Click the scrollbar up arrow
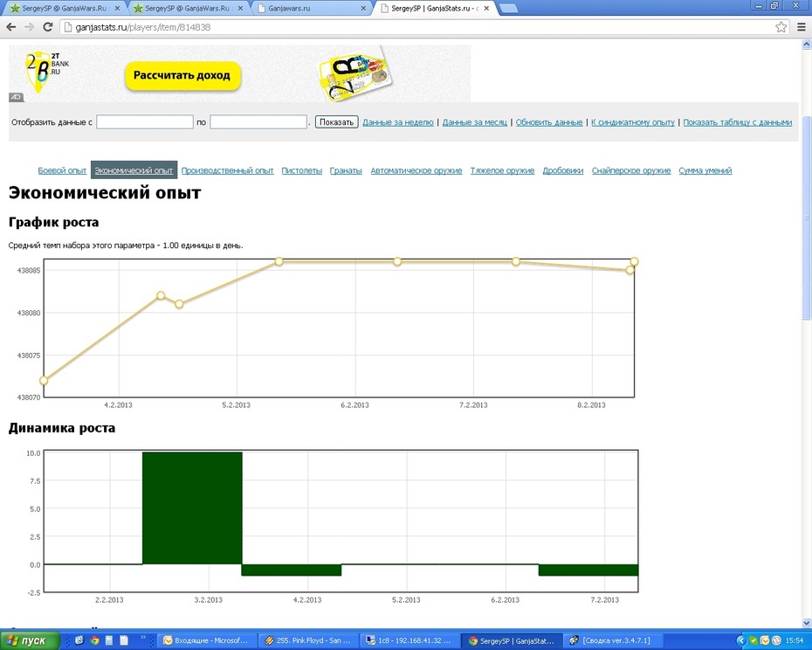 tap(806, 45)
